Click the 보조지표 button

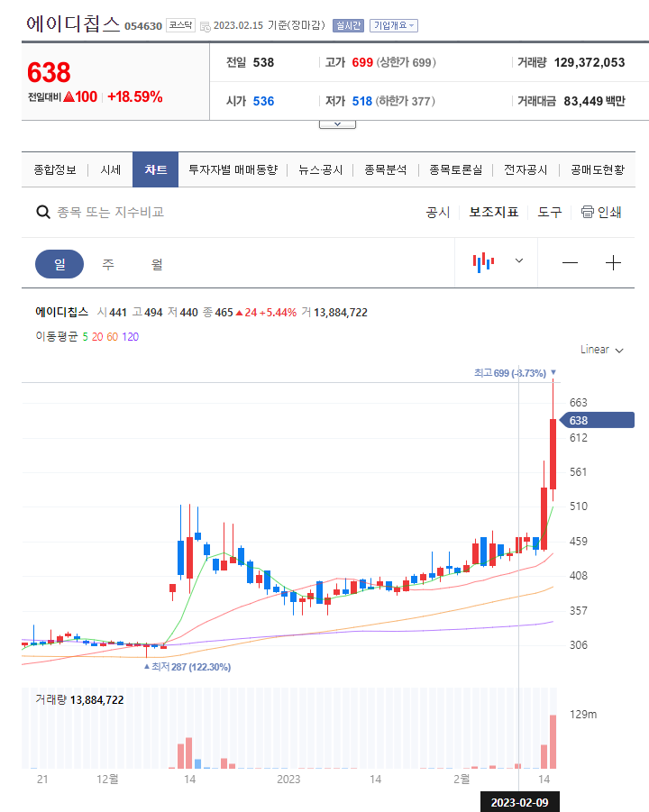tap(494, 213)
